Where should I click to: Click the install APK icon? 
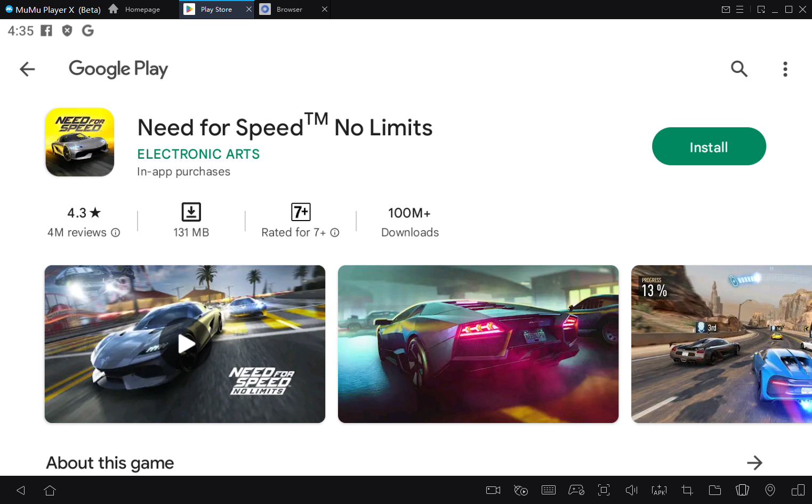(x=659, y=490)
